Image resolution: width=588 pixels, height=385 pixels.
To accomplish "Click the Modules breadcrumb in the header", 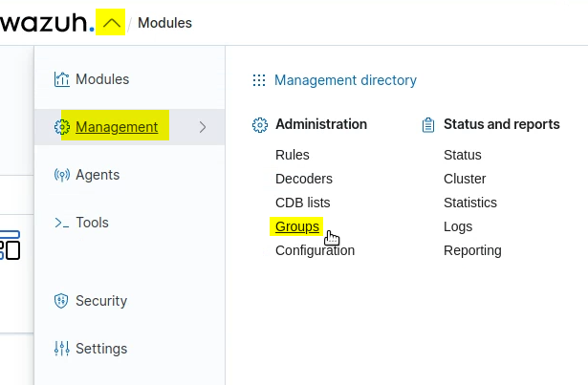I will (x=164, y=22).
